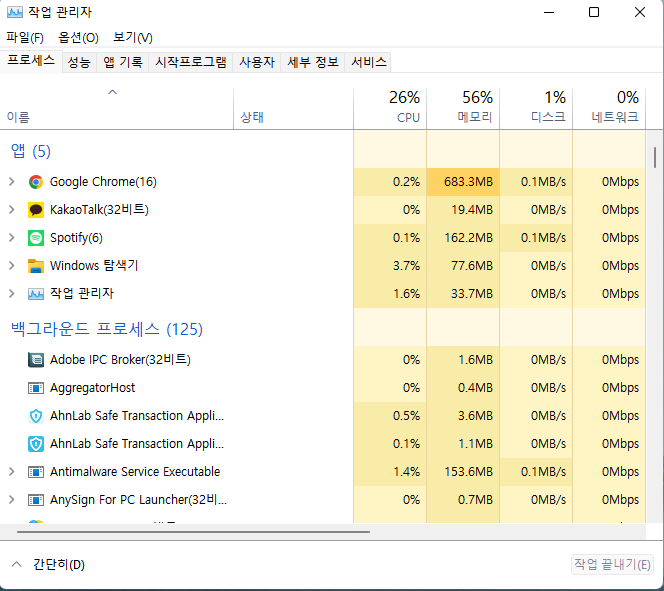The width and height of the screenshot is (664, 591).
Task: Click the Google Chrome icon
Action: (x=36, y=182)
